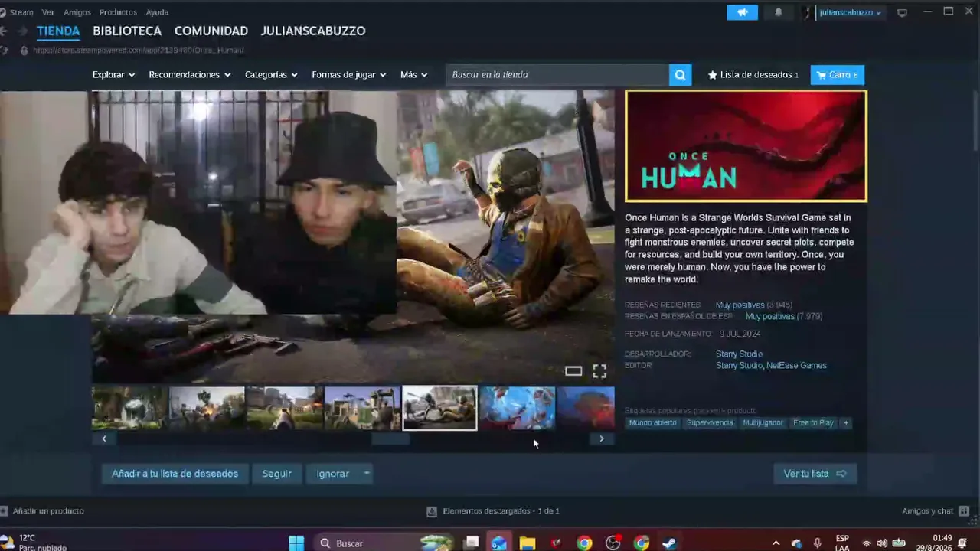Expand the Más dropdown menu

pyautogui.click(x=413, y=74)
